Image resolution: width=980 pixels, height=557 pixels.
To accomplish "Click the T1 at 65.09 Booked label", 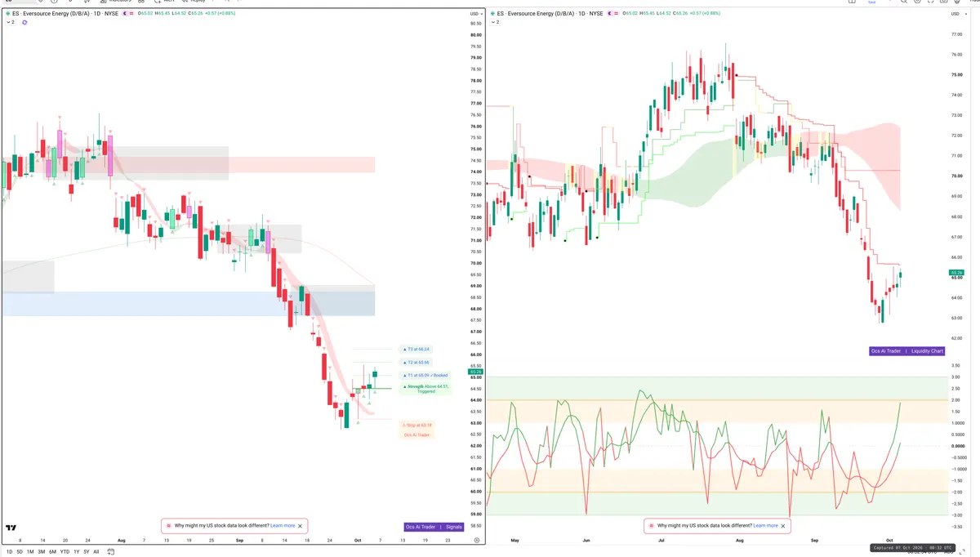I will pos(425,375).
